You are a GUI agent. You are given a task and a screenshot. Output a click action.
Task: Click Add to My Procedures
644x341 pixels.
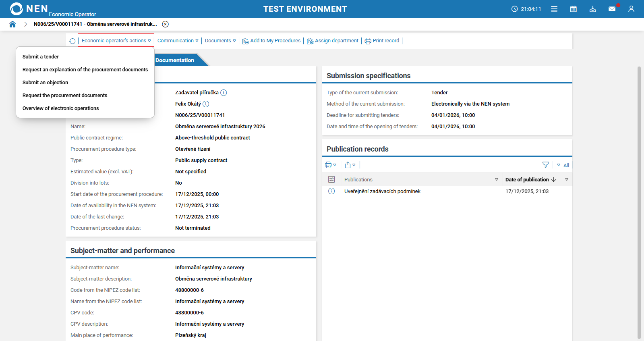click(271, 41)
